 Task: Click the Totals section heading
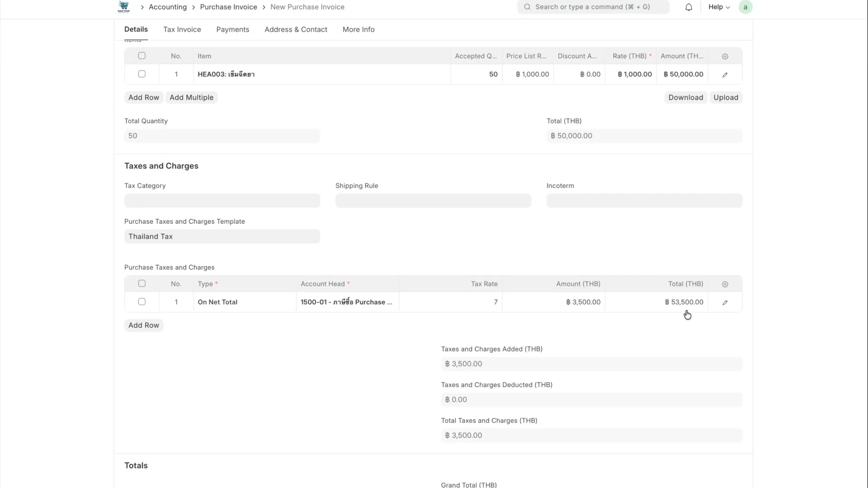[136, 465]
